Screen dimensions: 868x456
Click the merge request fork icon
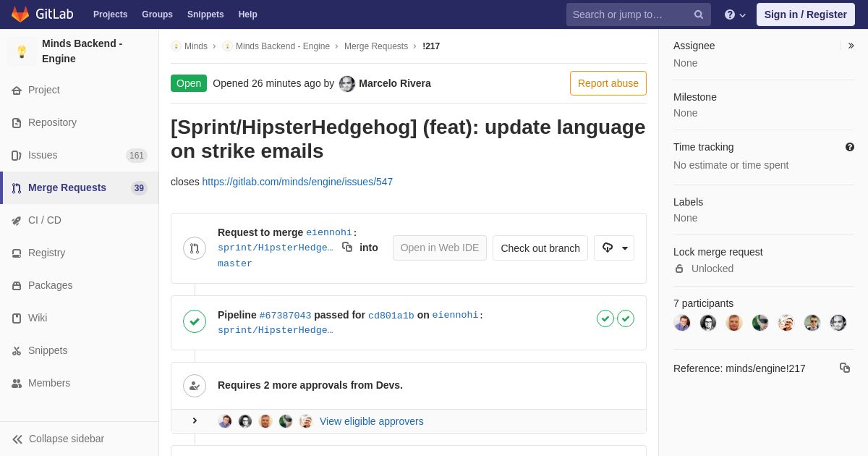(x=195, y=248)
